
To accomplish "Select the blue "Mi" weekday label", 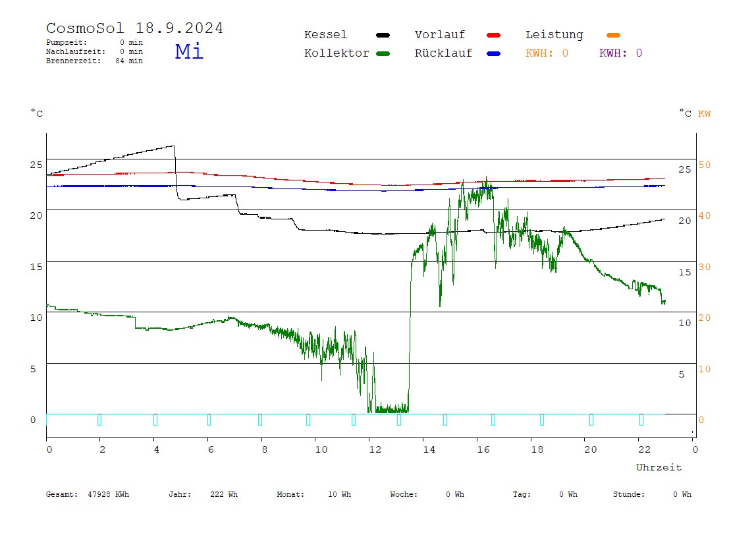I will (x=189, y=51).
